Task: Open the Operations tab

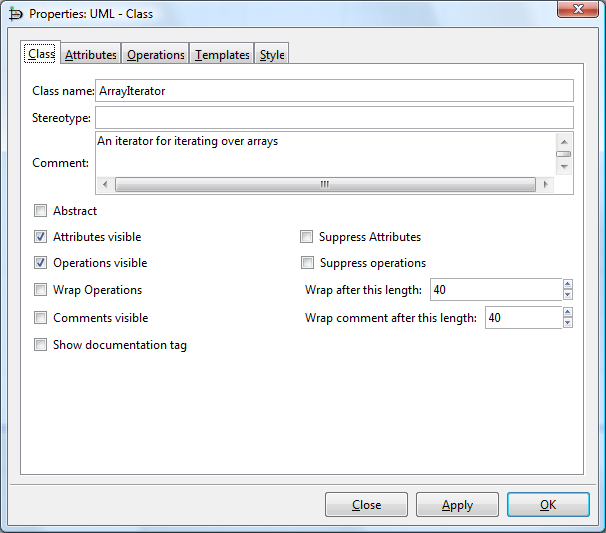Action: coord(155,54)
